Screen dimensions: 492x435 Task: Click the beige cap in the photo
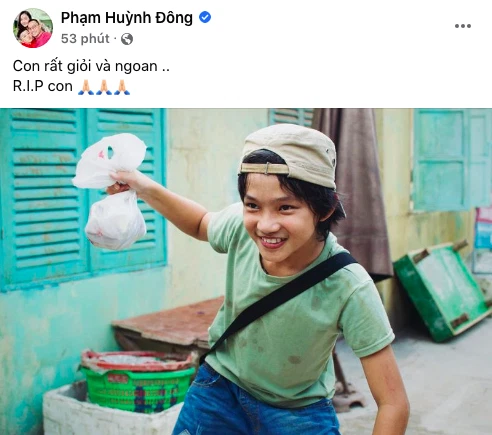(288, 154)
